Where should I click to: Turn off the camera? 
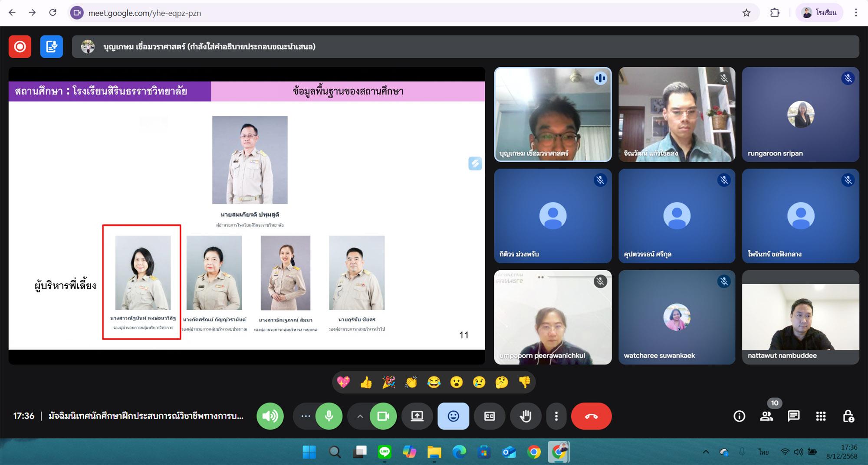coord(383,416)
